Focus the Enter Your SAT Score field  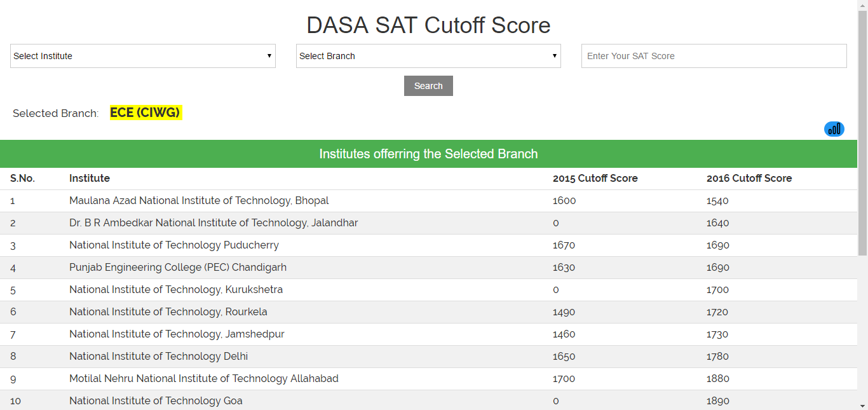[x=714, y=56]
